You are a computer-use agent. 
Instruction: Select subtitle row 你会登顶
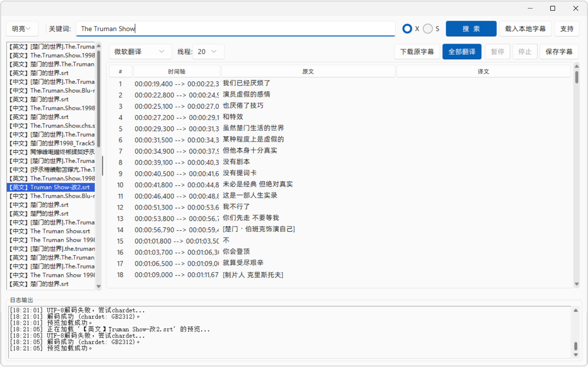tap(340, 252)
